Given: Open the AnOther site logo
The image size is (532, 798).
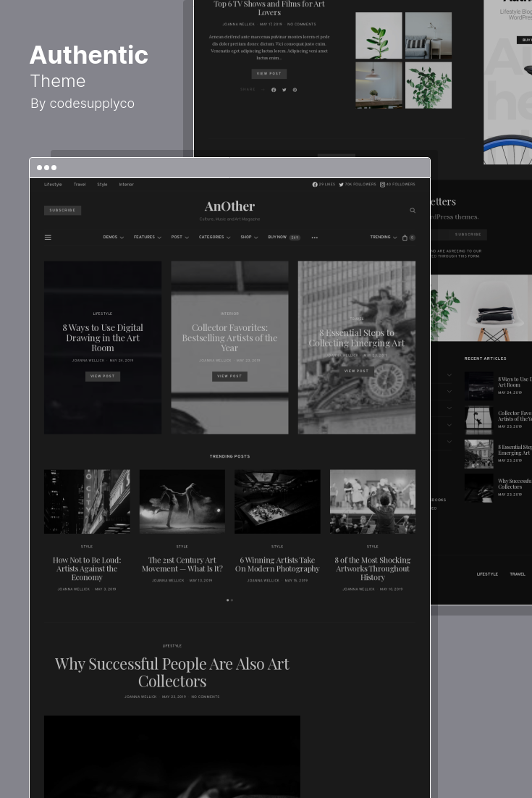Looking at the screenshot, I should click(229, 206).
